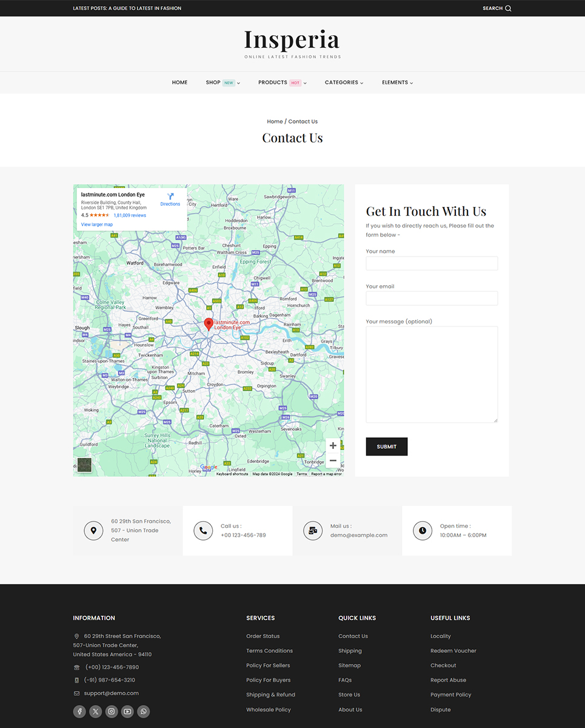Click the Directions icon on the map card

coord(170,198)
